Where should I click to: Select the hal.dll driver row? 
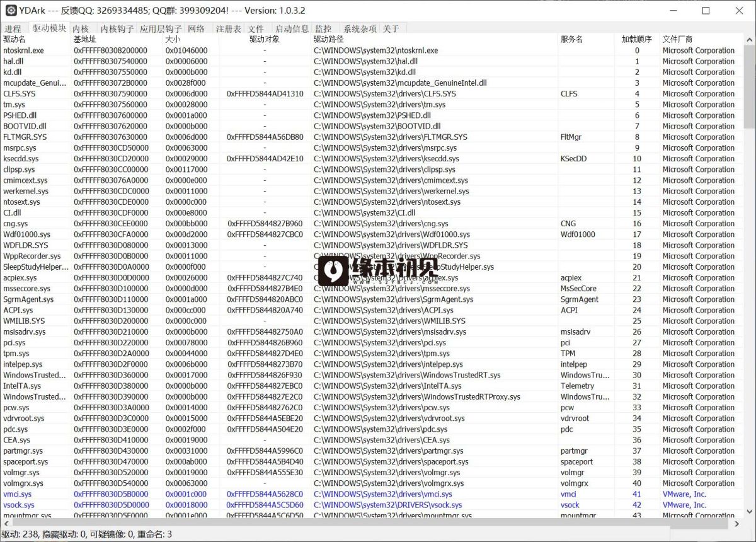coord(372,61)
